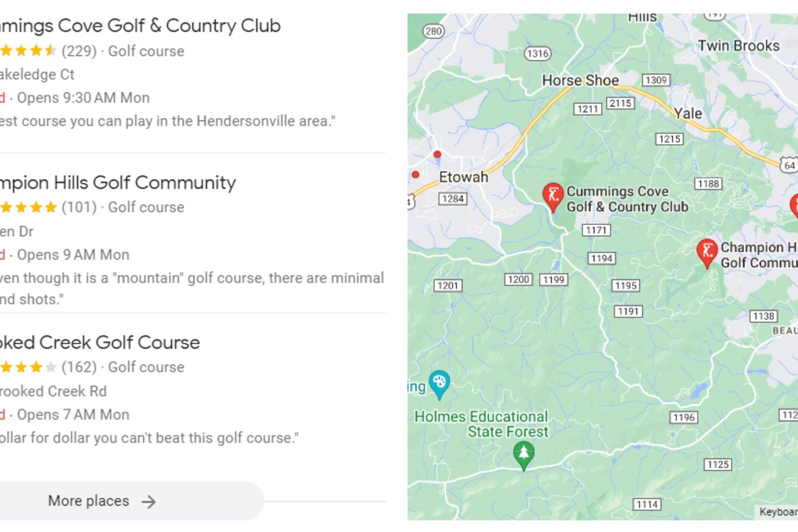
Task: Open Crooked Creek Golf Course listing
Action: tap(100, 342)
